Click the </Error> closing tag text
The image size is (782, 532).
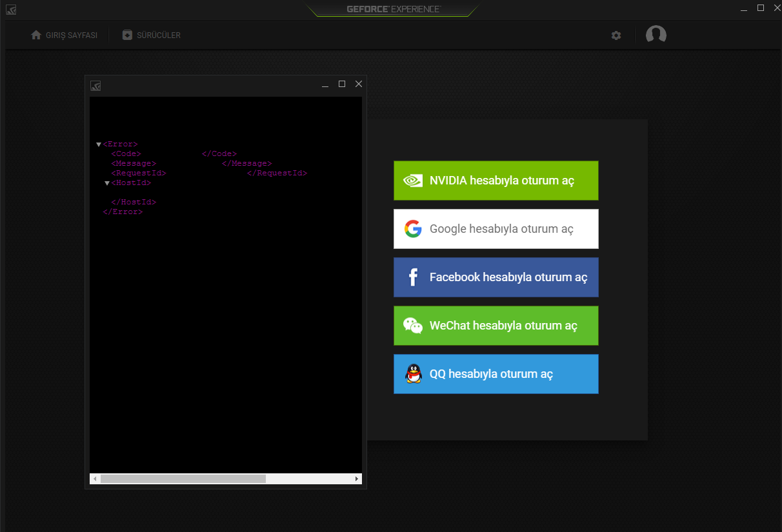point(123,212)
